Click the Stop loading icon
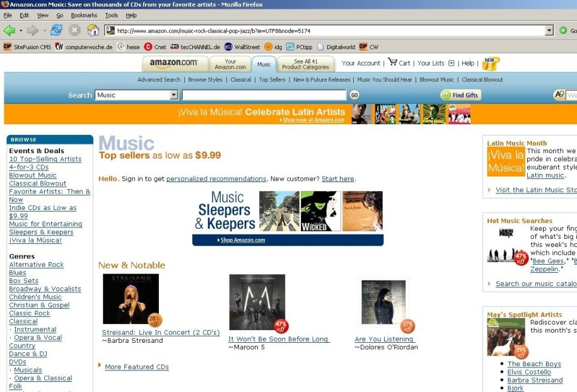The height and width of the screenshot is (392, 577). click(x=74, y=30)
